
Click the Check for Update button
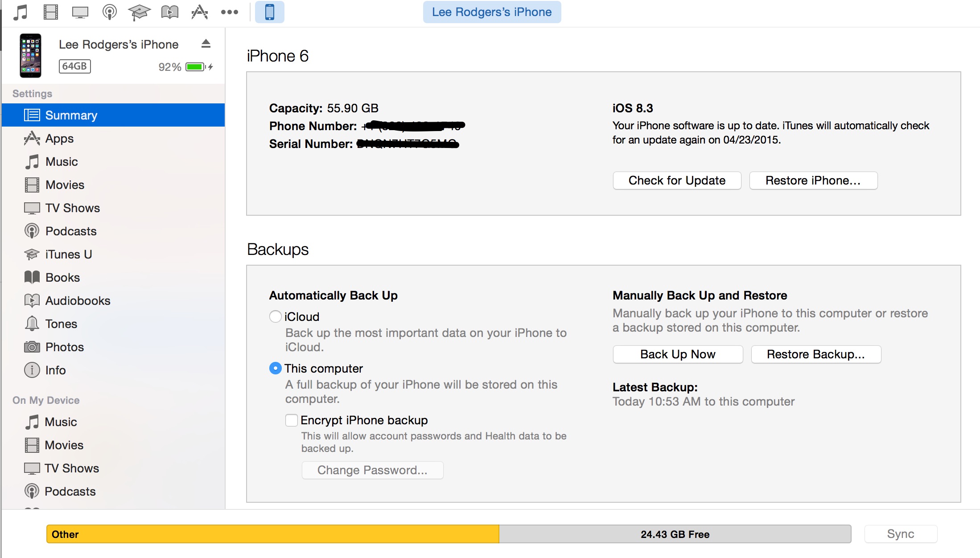[676, 180]
